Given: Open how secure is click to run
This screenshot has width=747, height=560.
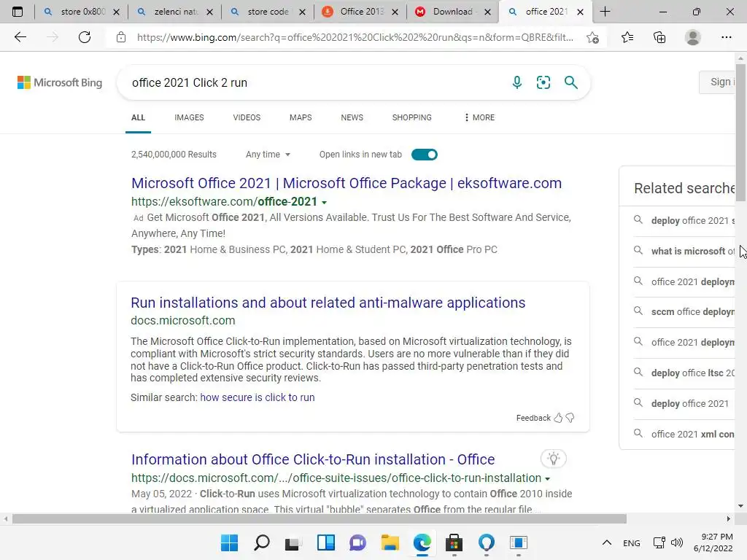Looking at the screenshot, I should click(x=258, y=397).
